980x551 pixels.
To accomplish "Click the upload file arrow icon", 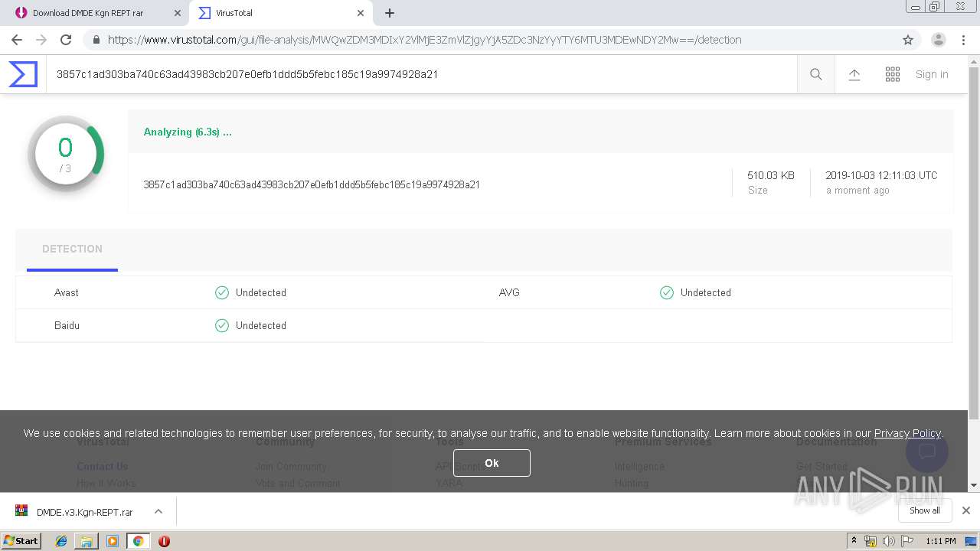I will point(854,74).
